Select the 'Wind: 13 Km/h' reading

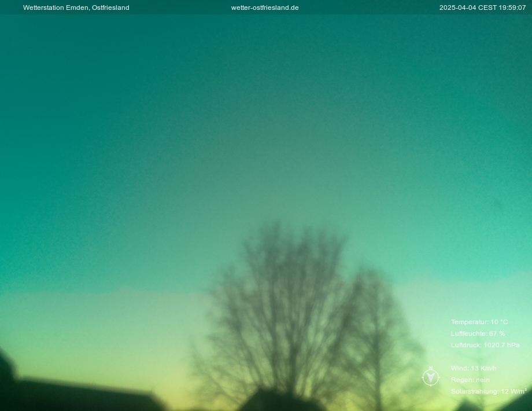click(474, 368)
